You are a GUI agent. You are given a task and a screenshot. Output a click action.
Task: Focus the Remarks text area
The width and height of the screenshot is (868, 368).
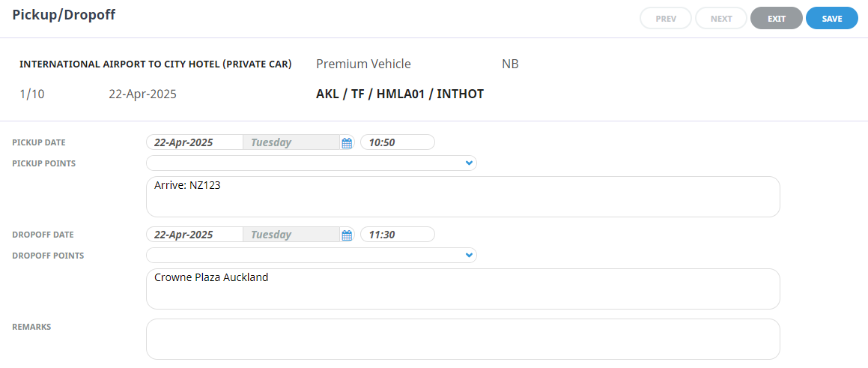point(462,339)
